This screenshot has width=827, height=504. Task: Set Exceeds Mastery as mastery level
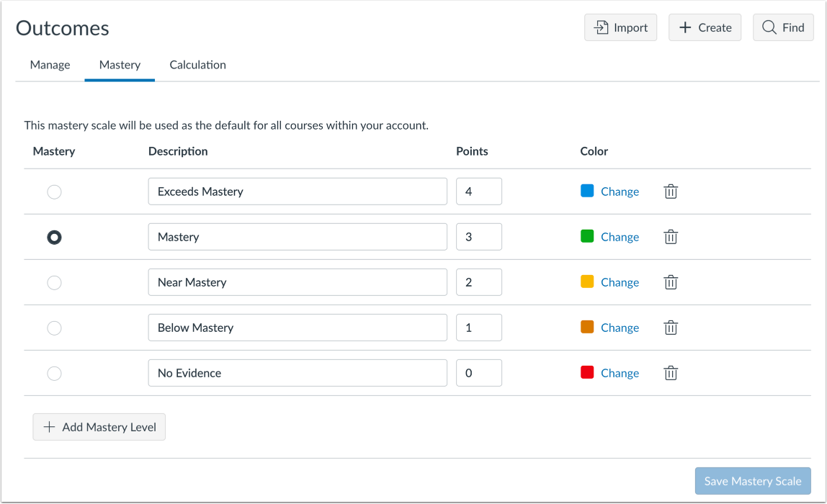click(54, 192)
